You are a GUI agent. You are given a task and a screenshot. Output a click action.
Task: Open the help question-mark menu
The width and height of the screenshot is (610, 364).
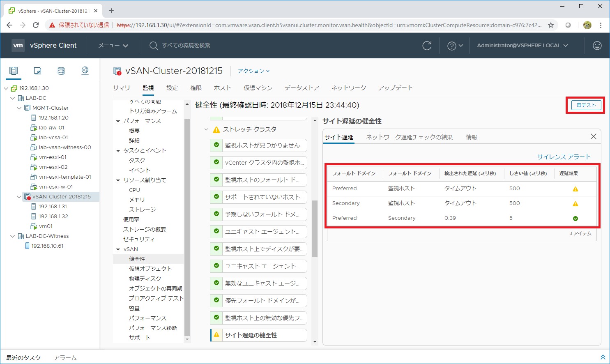(x=455, y=46)
